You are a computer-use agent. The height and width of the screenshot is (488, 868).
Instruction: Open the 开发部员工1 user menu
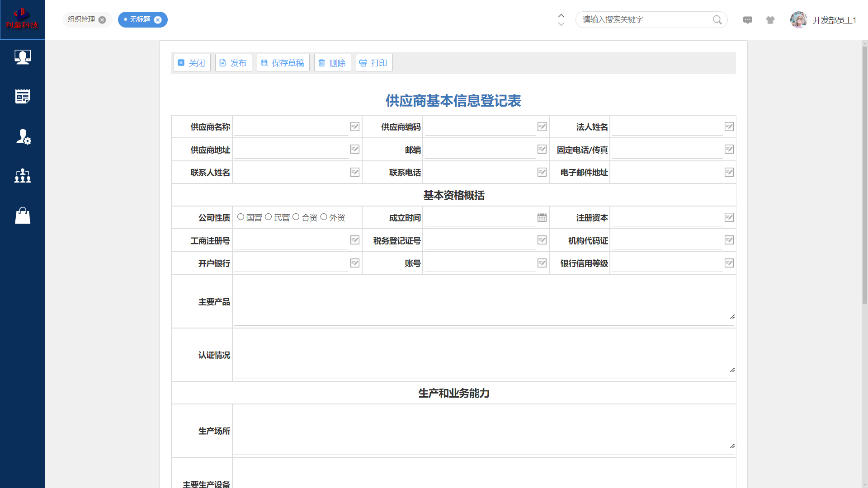834,20
